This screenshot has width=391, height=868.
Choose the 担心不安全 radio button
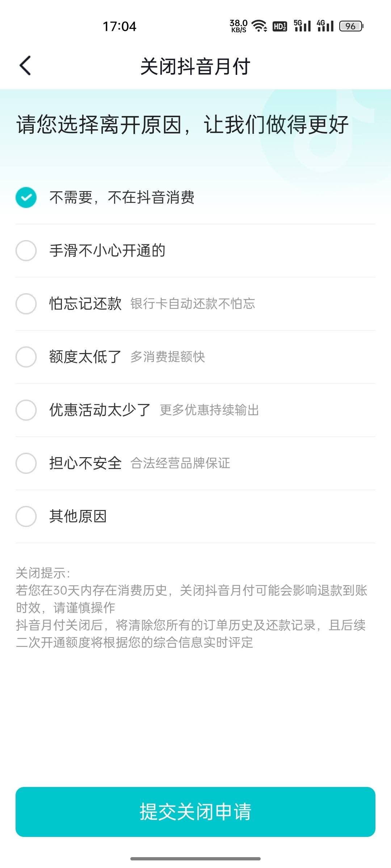point(26,463)
